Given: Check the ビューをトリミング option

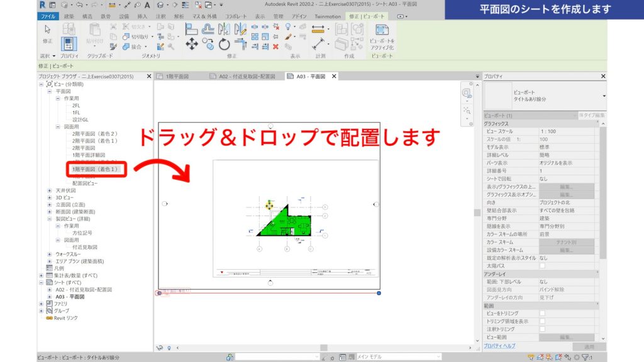Looking at the screenshot, I should coord(542,312).
